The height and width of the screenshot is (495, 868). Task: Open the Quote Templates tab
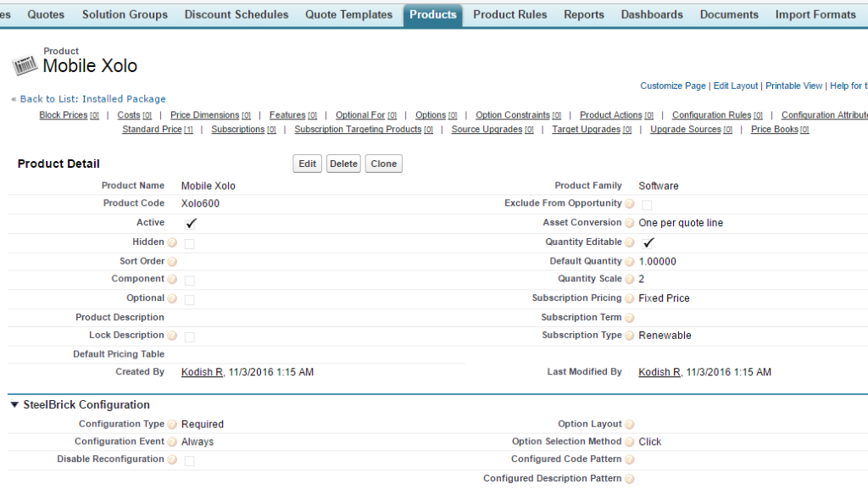pyautogui.click(x=348, y=14)
